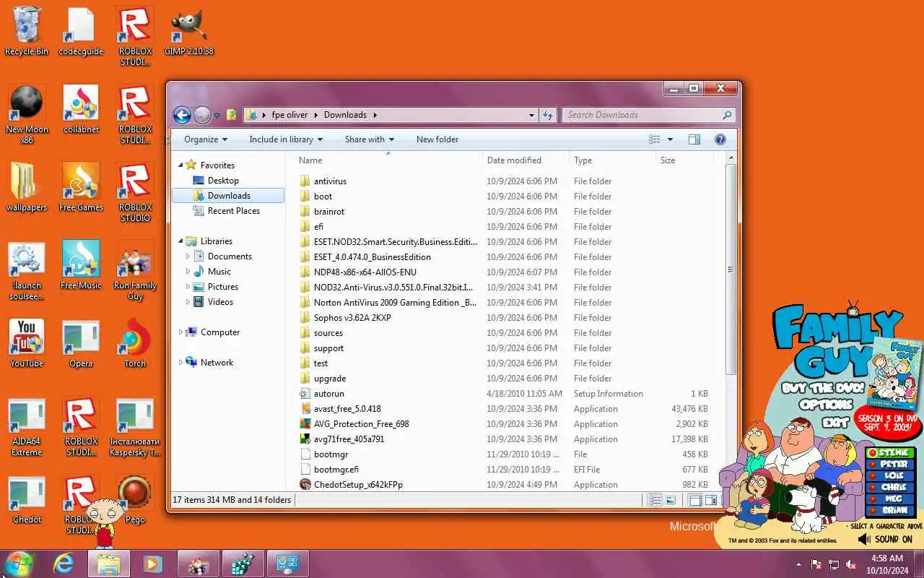Viewport: 924px width, 578px height.
Task: Select the !launch soulseek desktop icon
Action: pyautogui.click(x=27, y=271)
